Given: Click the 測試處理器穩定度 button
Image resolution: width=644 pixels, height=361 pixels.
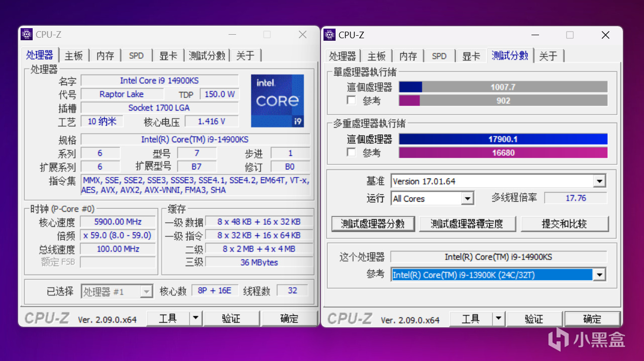Looking at the screenshot, I should pyautogui.click(x=467, y=224).
